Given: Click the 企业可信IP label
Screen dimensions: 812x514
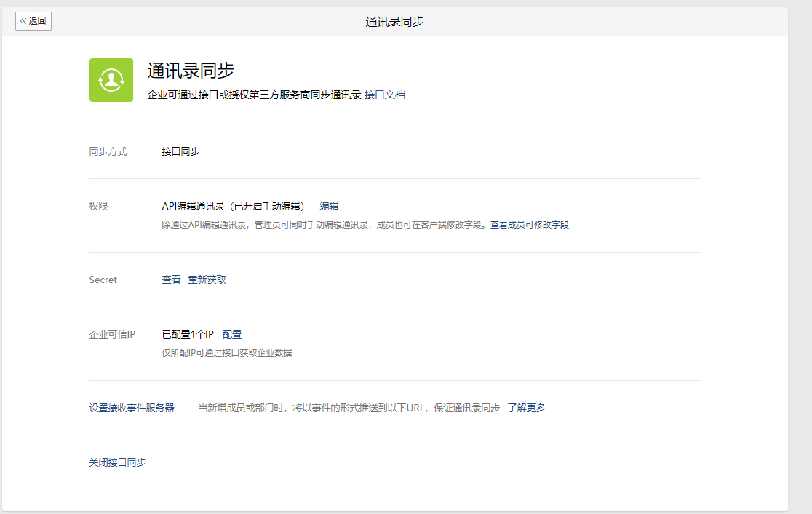Looking at the screenshot, I should click(112, 334).
